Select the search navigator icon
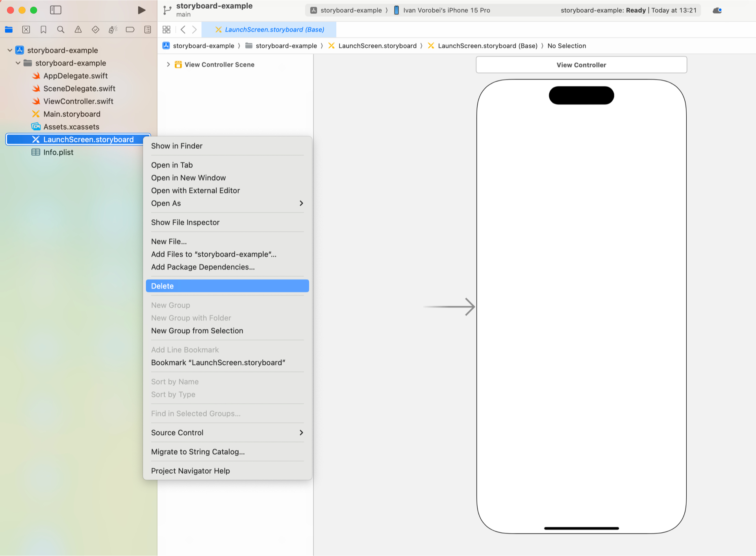 [x=61, y=29]
